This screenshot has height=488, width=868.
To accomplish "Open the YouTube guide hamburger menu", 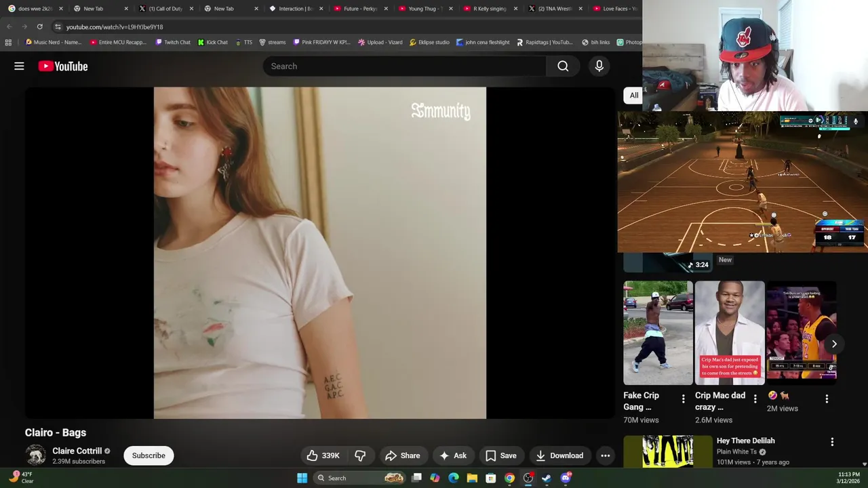I will point(19,66).
